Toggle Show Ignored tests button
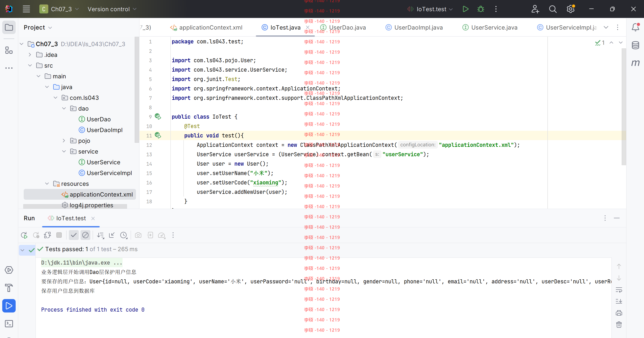The width and height of the screenshot is (644, 338). click(85, 235)
